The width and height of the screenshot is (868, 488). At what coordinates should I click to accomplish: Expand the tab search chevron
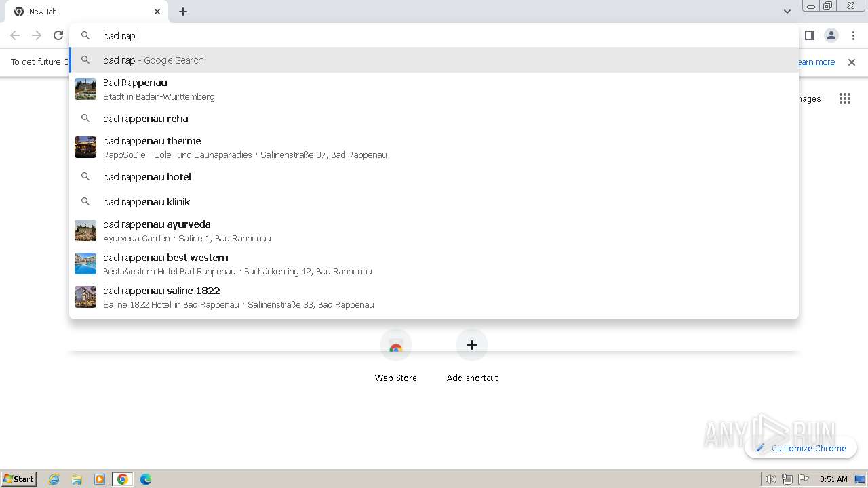tap(787, 12)
